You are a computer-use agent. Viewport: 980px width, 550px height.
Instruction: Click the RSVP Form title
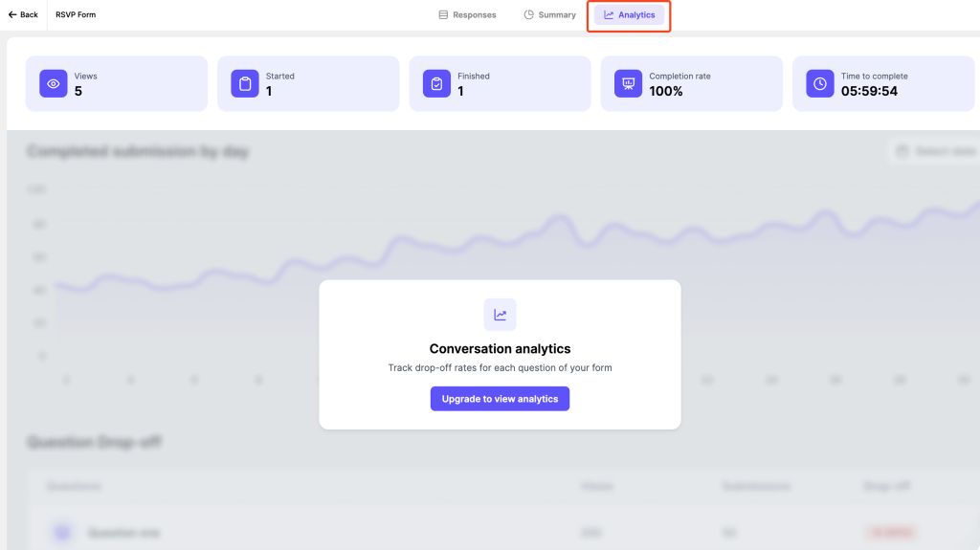(76, 14)
